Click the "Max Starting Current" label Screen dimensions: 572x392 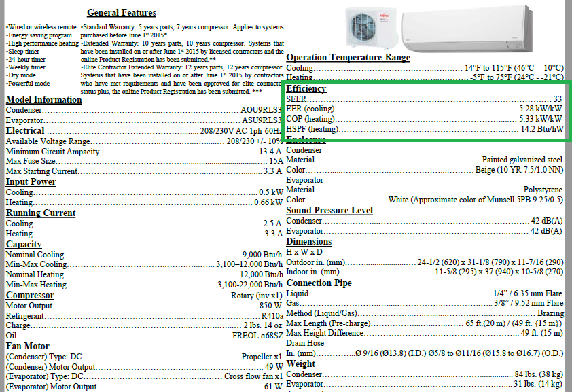click(x=41, y=171)
